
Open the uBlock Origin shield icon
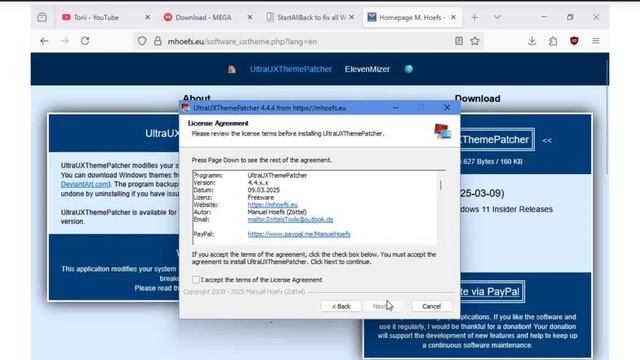(x=574, y=41)
